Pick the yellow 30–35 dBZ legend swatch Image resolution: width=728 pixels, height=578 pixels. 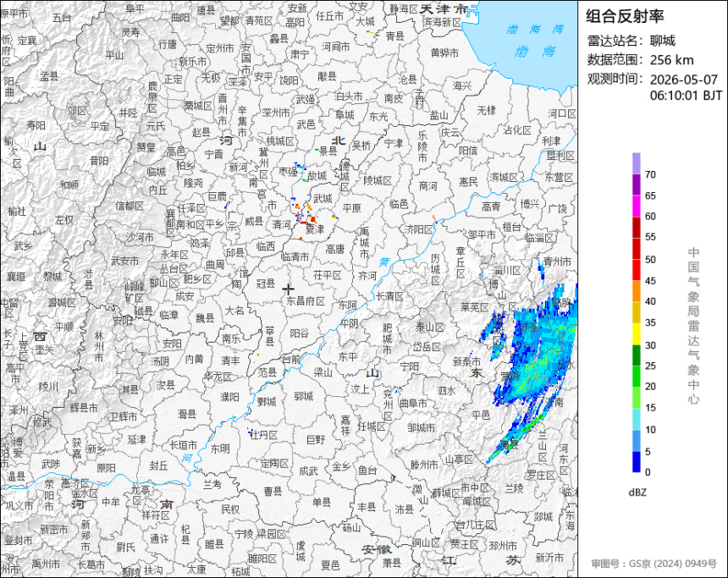(636, 333)
